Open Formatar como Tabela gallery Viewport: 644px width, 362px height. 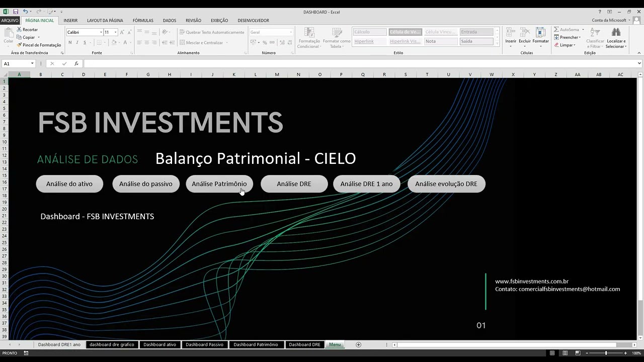click(337, 38)
